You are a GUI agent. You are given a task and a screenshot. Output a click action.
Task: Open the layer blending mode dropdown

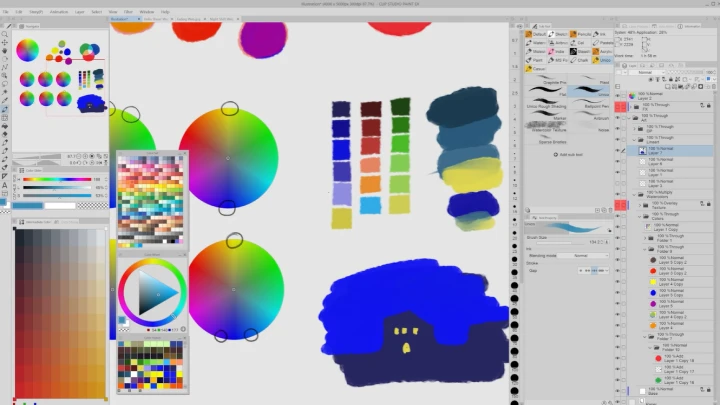(647, 73)
